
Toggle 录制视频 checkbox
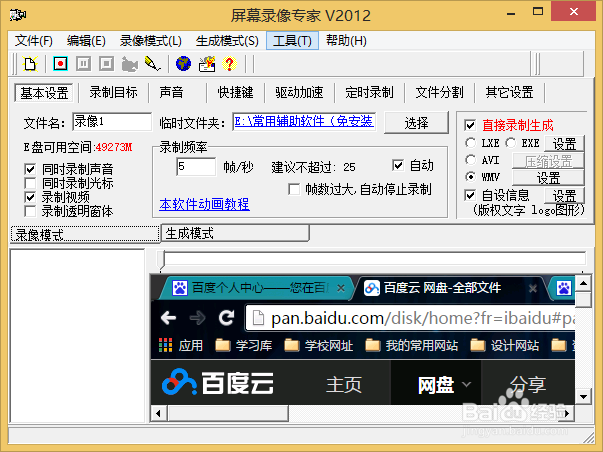pyautogui.click(x=30, y=197)
